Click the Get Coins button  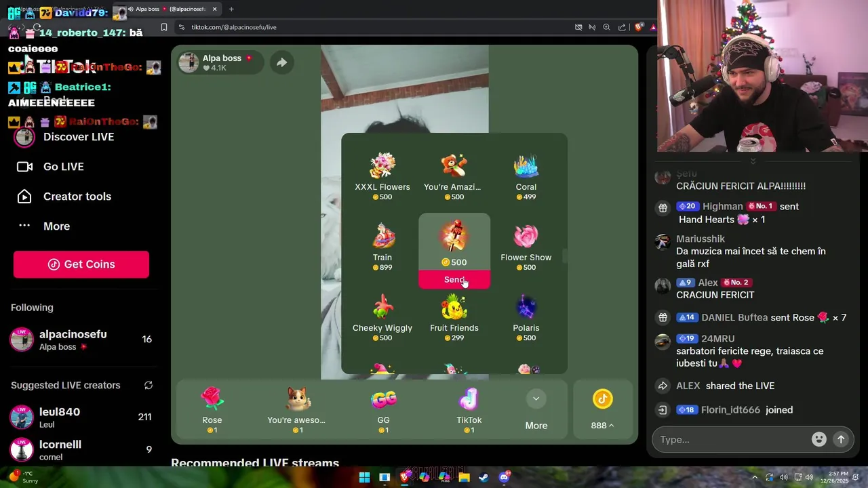81,264
